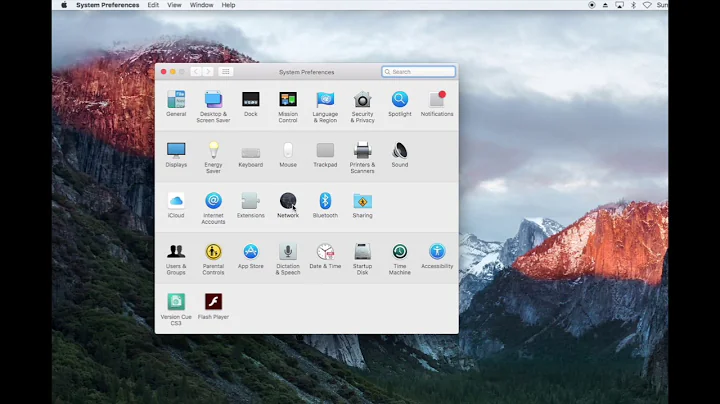Click the Wi-Fi menu bar icon
Screen dimensions: 720x404
tap(647, 5)
